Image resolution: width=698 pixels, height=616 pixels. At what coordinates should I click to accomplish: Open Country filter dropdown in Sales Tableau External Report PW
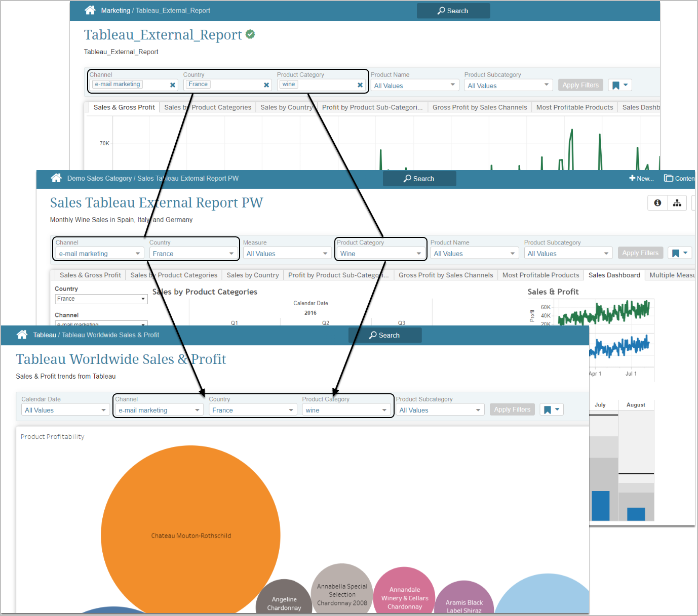(193, 254)
